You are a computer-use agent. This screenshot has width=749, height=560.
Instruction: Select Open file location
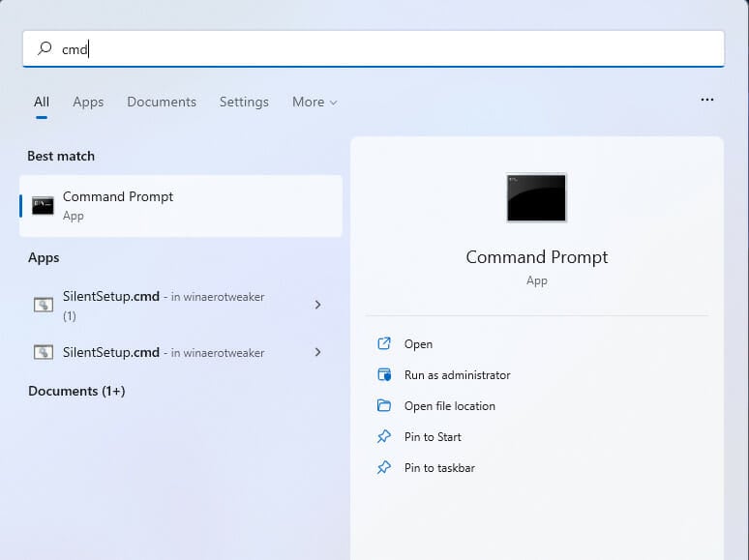coord(449,406)
